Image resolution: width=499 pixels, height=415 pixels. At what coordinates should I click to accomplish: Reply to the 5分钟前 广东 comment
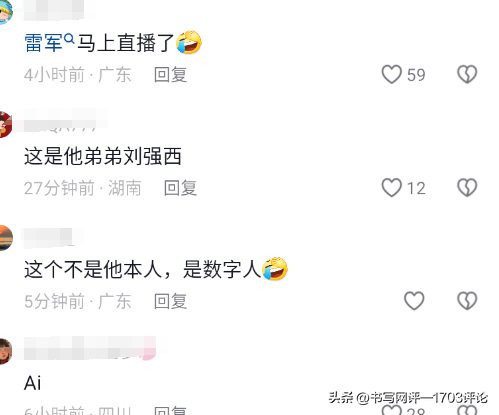pos(170,301)
